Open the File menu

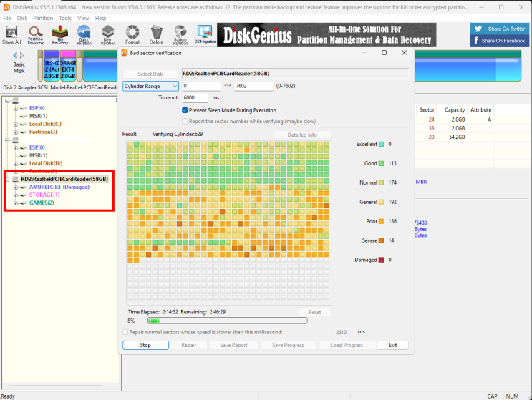tap(6, 19)
